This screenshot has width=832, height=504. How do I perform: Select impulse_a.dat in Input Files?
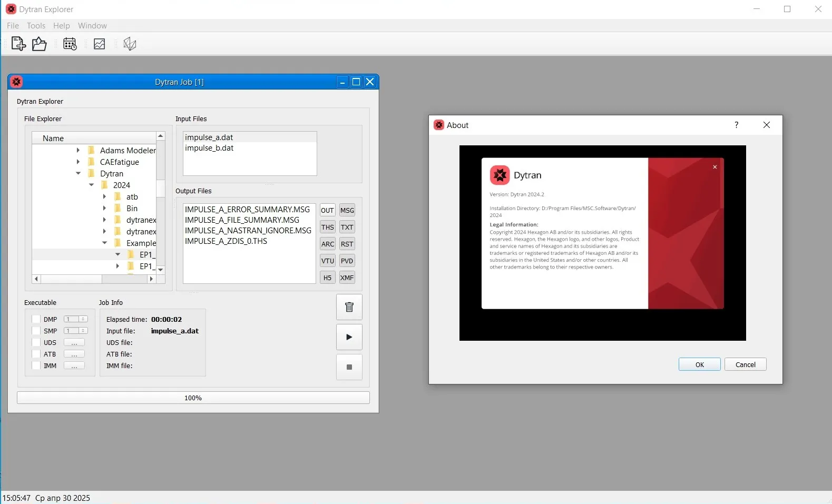tap(250, 137)
